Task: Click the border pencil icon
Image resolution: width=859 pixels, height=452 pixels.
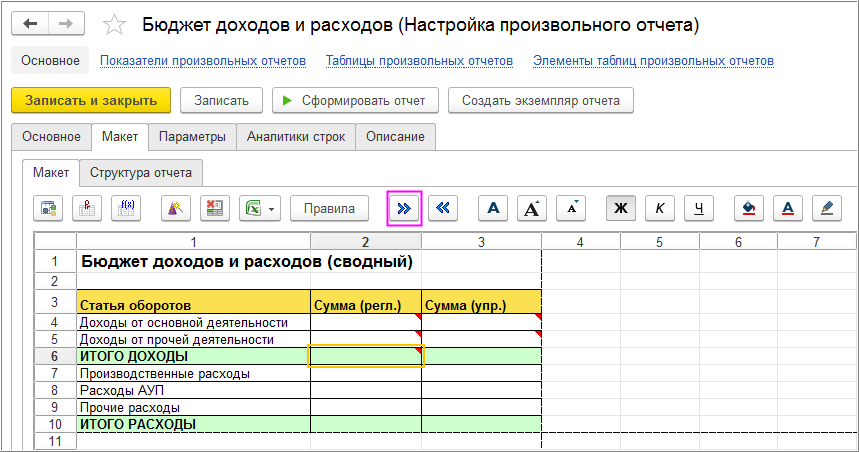Action: tap(826, 208)
